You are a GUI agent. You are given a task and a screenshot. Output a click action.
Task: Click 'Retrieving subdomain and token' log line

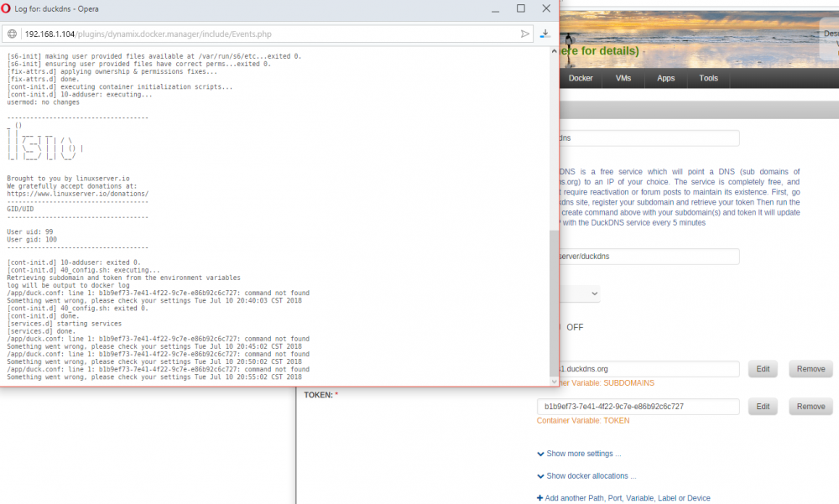[x=123, y=278]
